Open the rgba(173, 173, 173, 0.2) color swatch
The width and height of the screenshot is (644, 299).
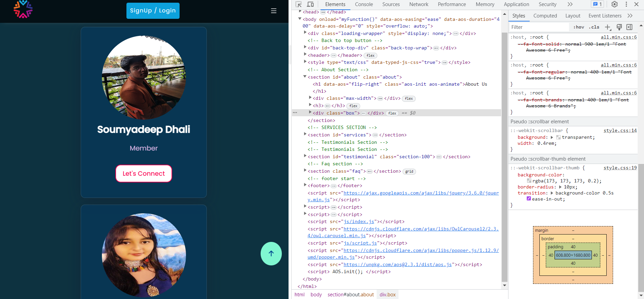(529, 181)
